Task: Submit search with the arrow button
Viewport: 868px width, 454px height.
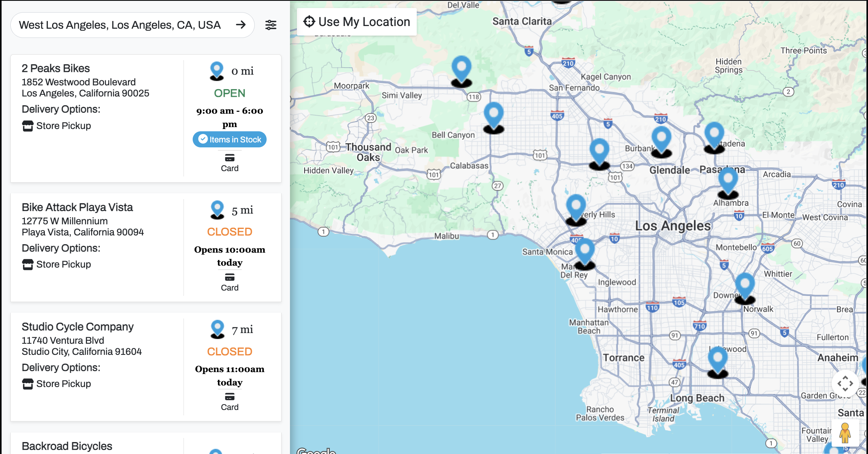Action: pyautogui.click(x=242, y=24)
